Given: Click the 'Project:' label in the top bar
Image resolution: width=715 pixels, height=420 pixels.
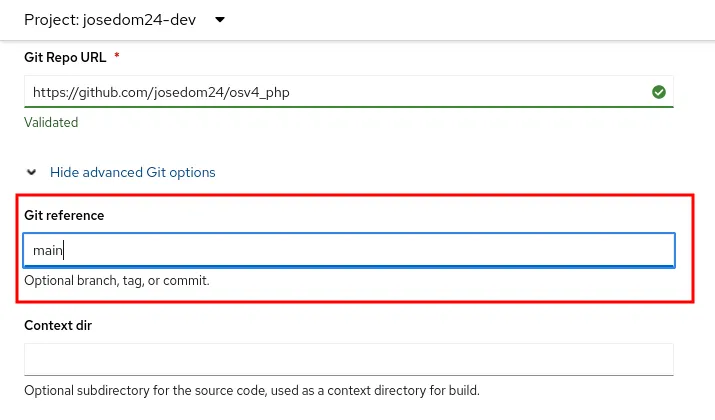Looking at the screenshot, I should pyautogui.click(x=52, y=19).
